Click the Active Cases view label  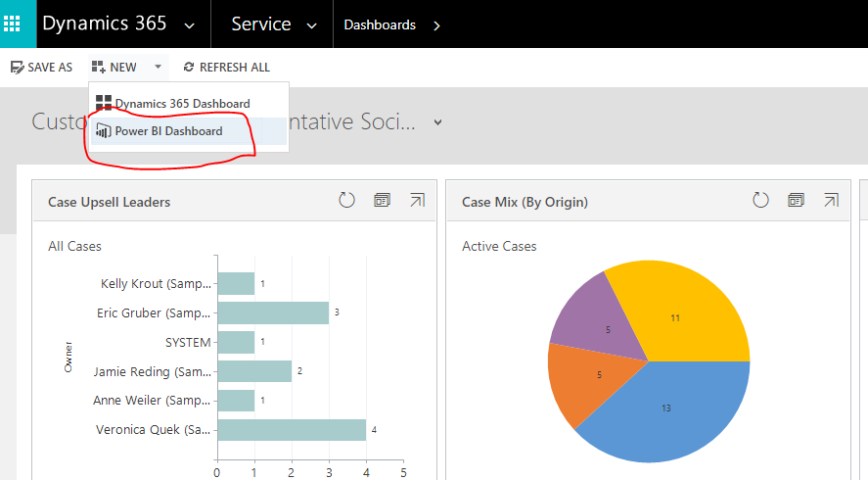coord(499,246)
